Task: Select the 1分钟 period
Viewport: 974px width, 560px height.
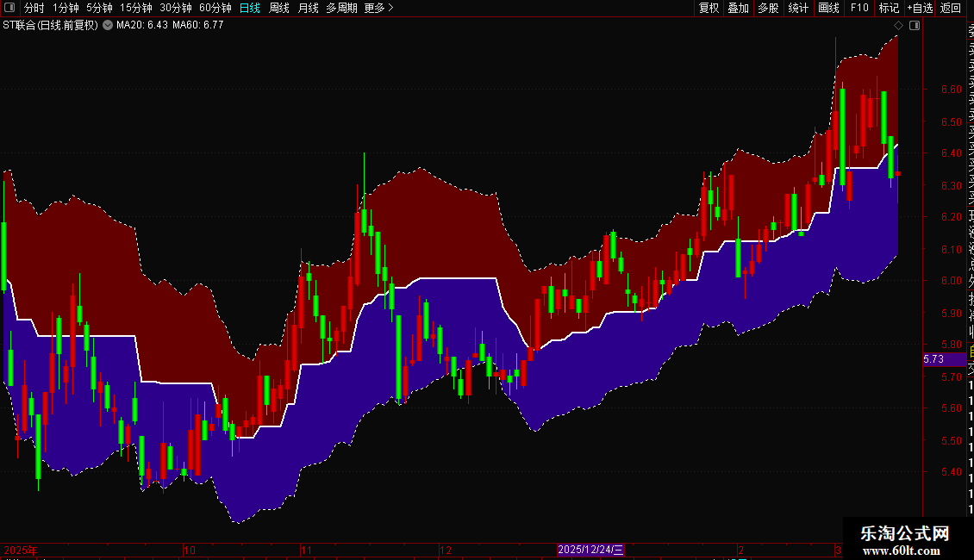Action: point(66,8)
